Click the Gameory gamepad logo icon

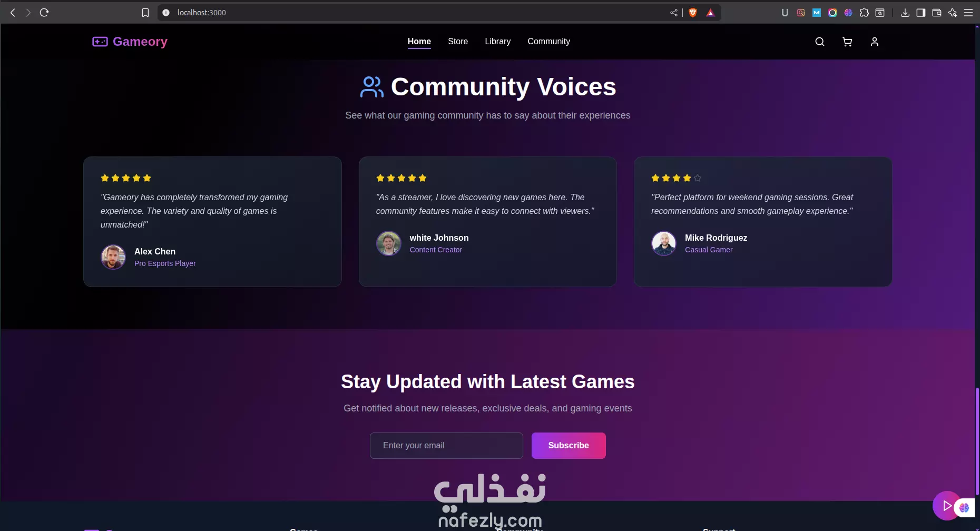[x=100, y=42]
